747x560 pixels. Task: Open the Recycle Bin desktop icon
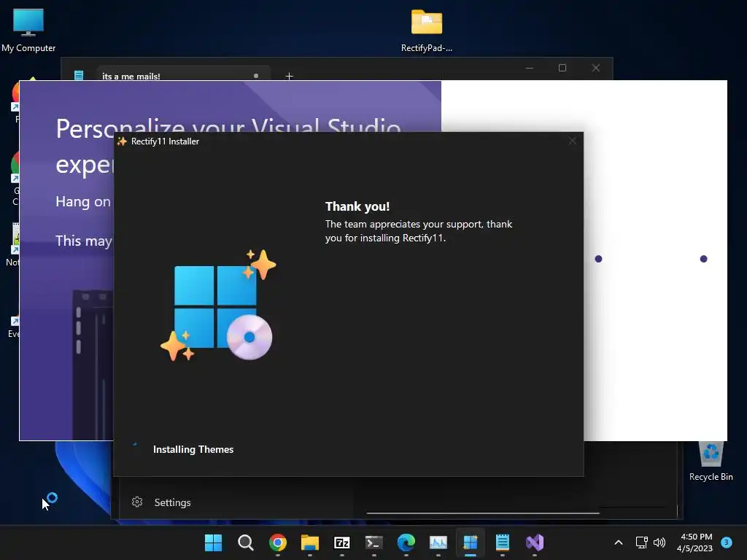(x=711, y=462)
